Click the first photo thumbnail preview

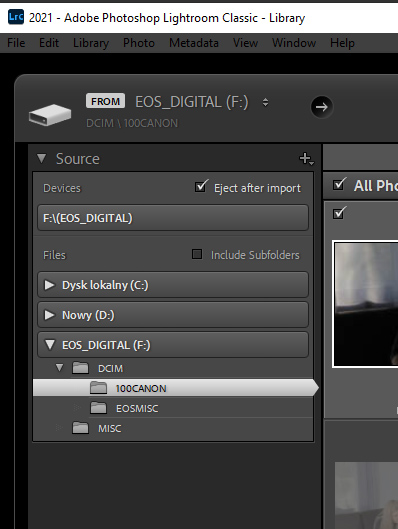pyautogui.click(x=366, y=304)
